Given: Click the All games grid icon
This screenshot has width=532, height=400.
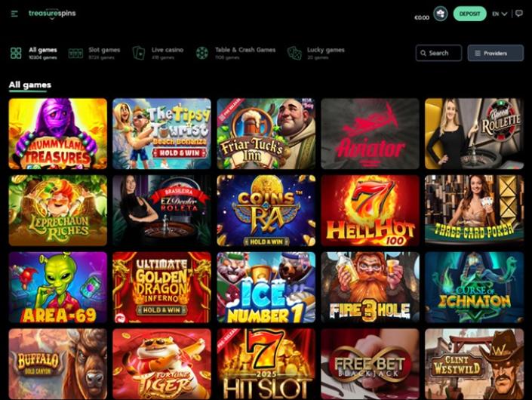Looking at the screenshot, I should pyautogui.click(x=16, y=54).
